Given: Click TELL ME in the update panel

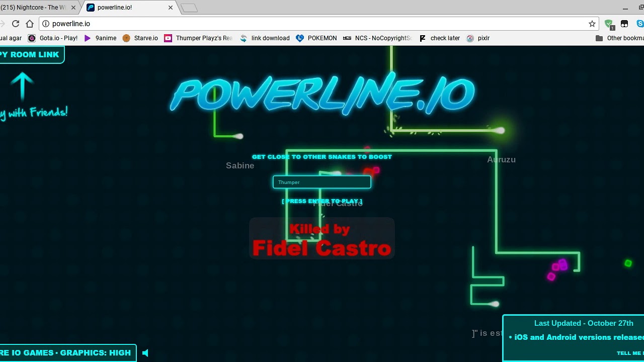Looking at the screenshot, I should tap(630, 353).
